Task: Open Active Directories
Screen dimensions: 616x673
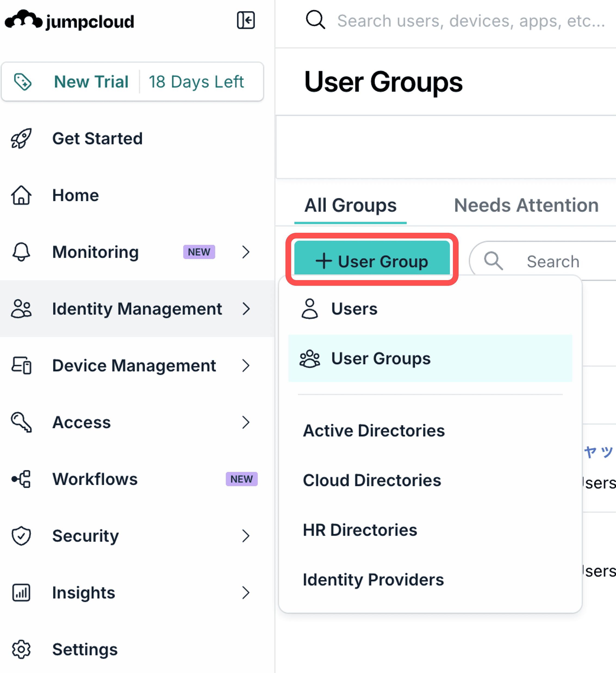Action: pyautogui.click(x=374, y=431)
